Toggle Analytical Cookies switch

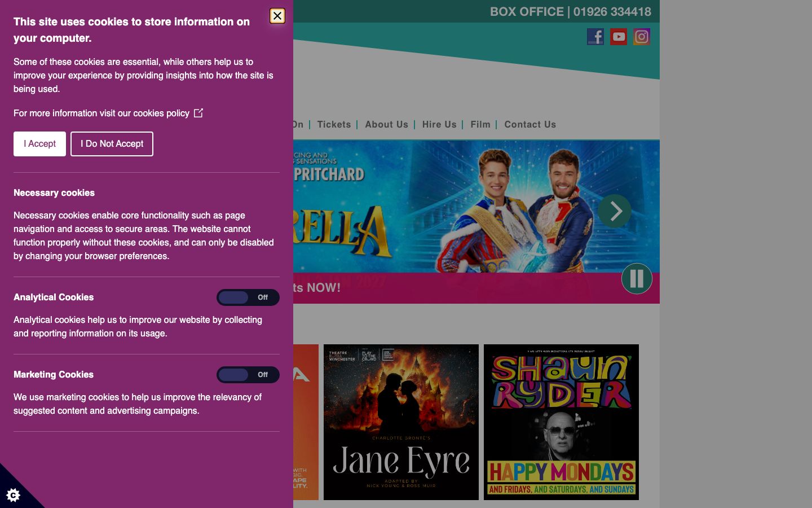[248, 297]
